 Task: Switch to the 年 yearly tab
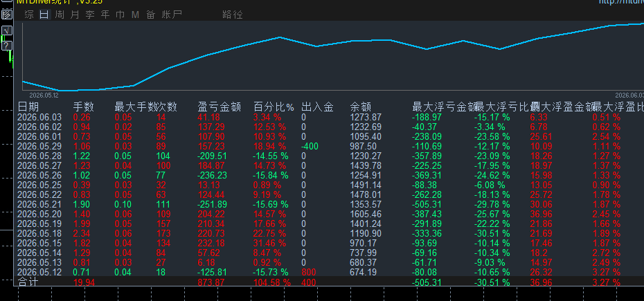pyautogui.click(x=105, y=15)
